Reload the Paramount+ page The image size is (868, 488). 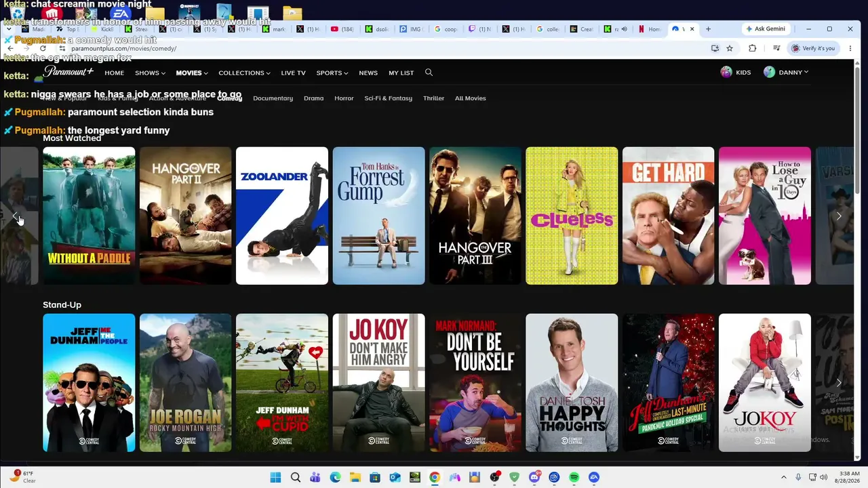click(43, 48)
